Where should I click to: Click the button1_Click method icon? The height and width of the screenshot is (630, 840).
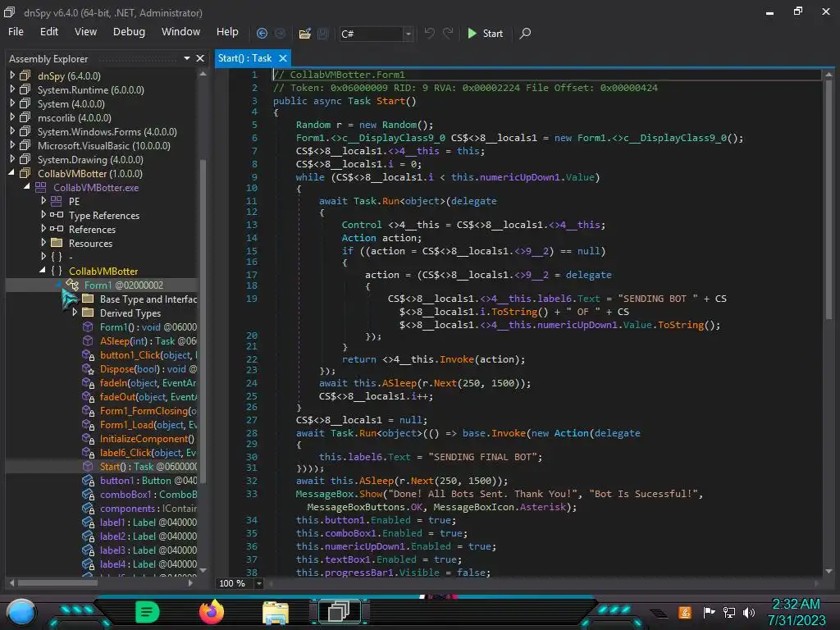[x=88, y=354]
